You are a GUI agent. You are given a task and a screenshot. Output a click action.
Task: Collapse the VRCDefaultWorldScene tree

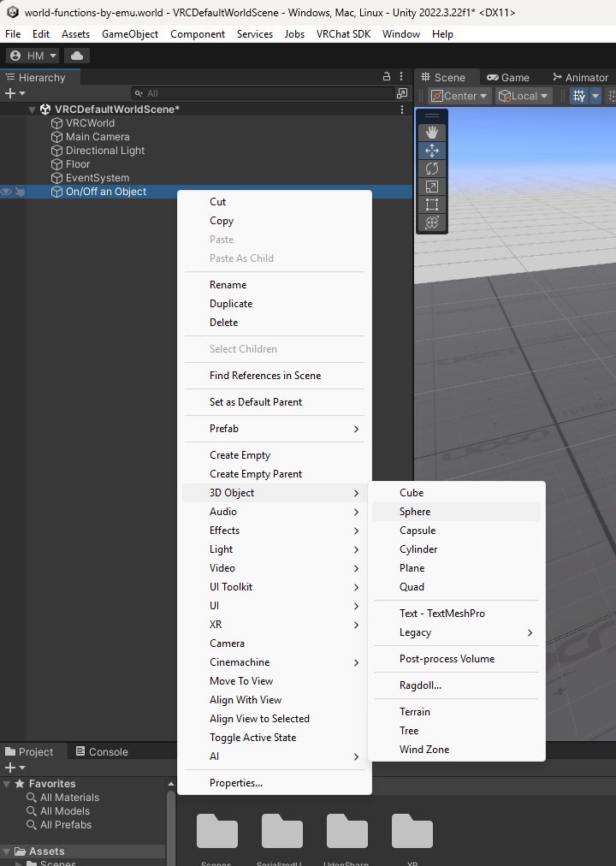click(x=33, y=110)
